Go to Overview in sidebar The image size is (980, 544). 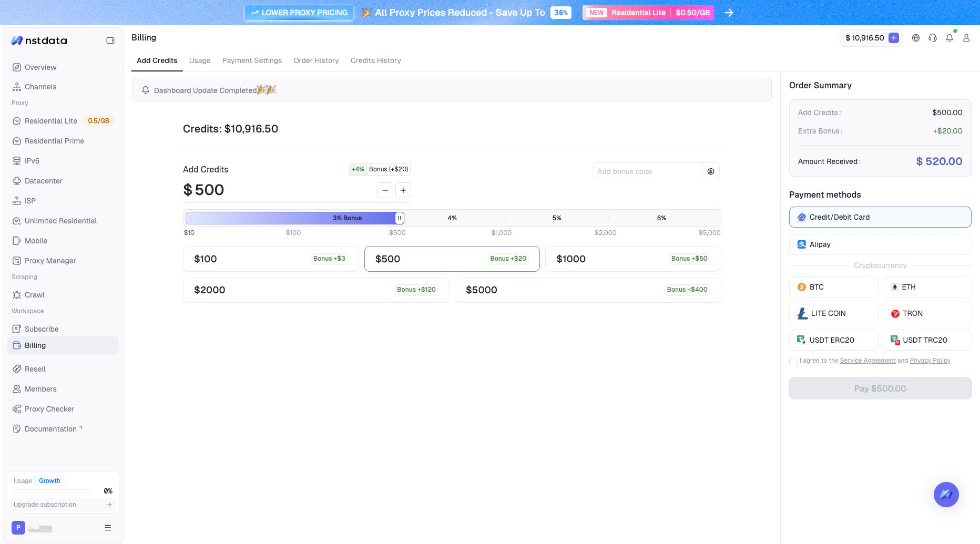coord(64,67)
